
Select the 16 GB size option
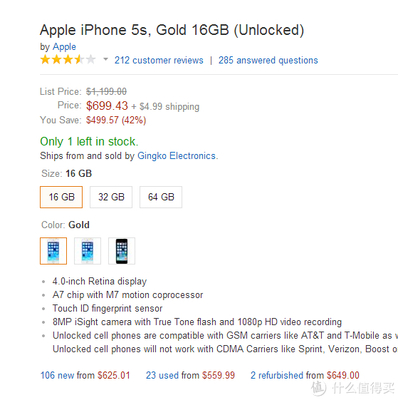pyautogui.click(x=61, y=197)
